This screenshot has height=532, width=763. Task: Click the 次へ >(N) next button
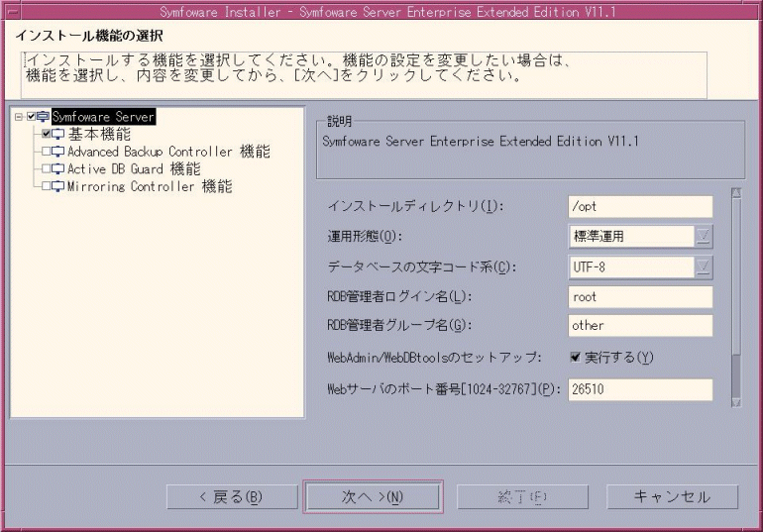click(373, 497)
